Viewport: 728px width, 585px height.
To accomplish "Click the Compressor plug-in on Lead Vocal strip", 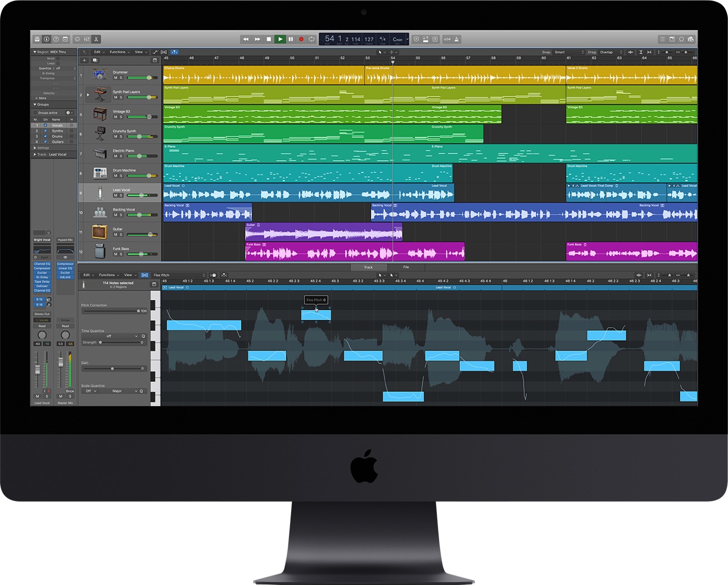I will [x=42, y=268].
